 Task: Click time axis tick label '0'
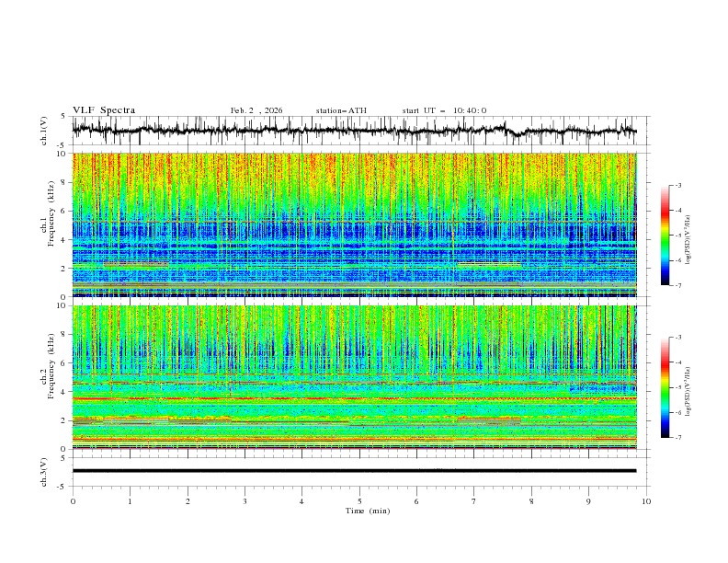tap(73, 501)
